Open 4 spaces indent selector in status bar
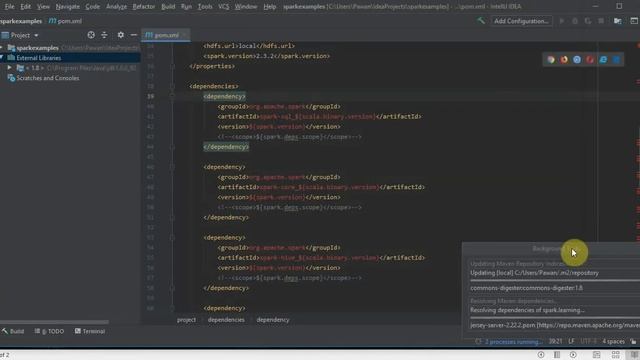The width and height of the screenshot is (640, 360). click(x=613, y=341)
